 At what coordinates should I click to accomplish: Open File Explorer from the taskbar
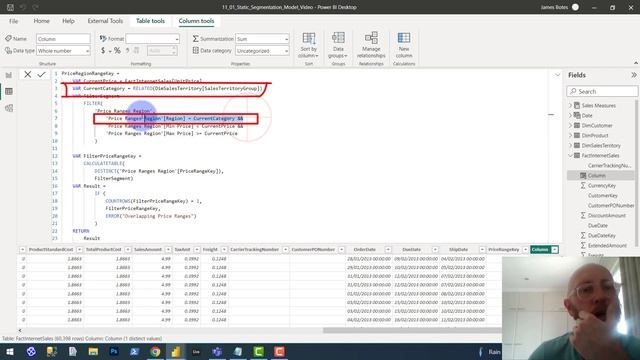(x=93, y=351)
